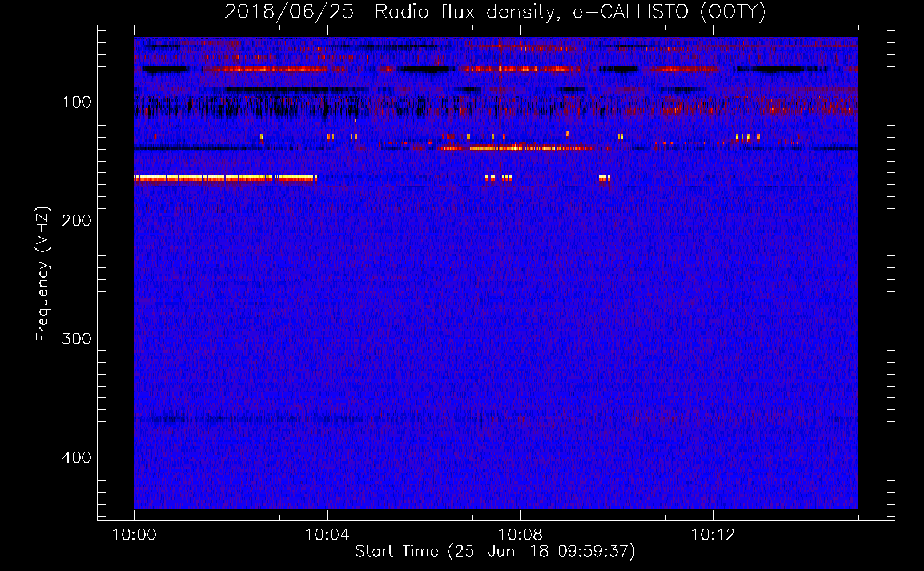The width and height of the screenshot is (924, 571).
Task: Click the 10:08 time tick label
Action: point(520,535)
